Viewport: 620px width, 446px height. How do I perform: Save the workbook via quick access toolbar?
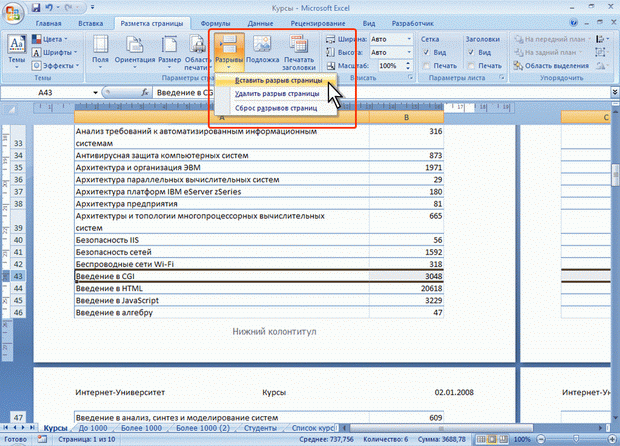point(36,7)
